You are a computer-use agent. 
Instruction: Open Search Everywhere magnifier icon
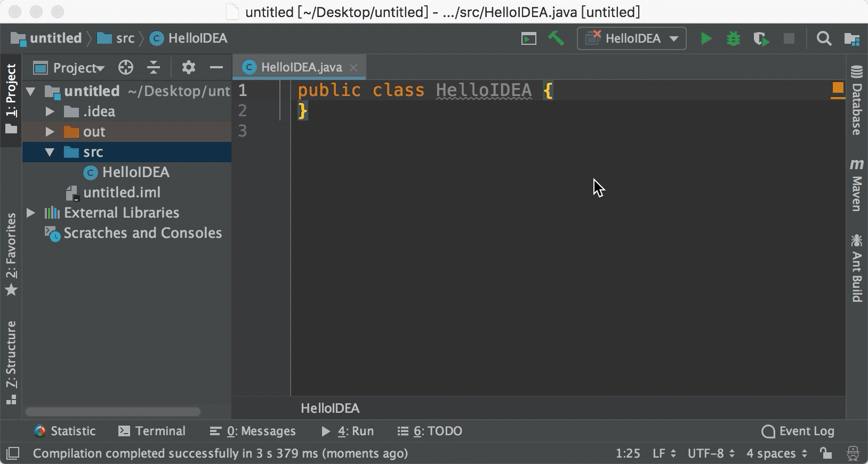824,38
